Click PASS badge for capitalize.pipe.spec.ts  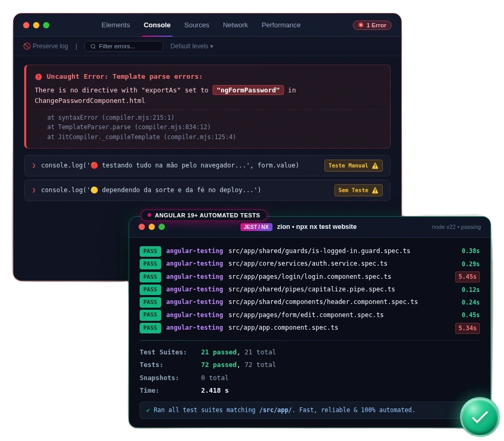click(x=150, y=289)
